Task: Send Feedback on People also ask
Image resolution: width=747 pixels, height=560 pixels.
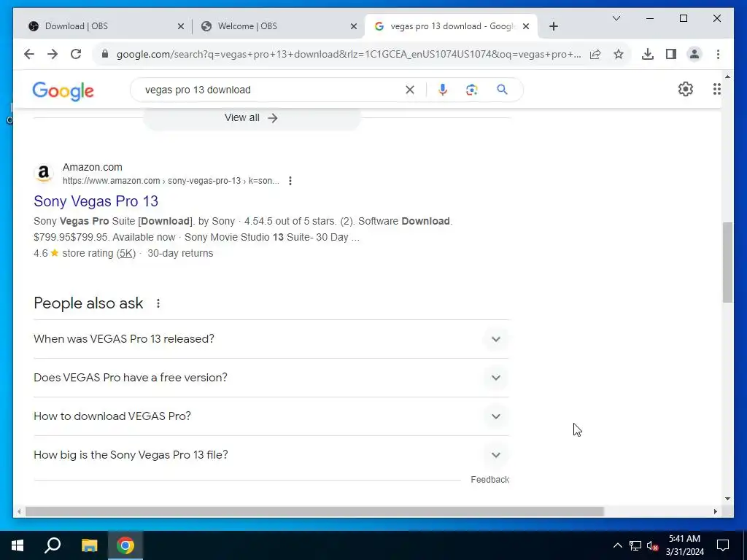Action: click(489, 480)
